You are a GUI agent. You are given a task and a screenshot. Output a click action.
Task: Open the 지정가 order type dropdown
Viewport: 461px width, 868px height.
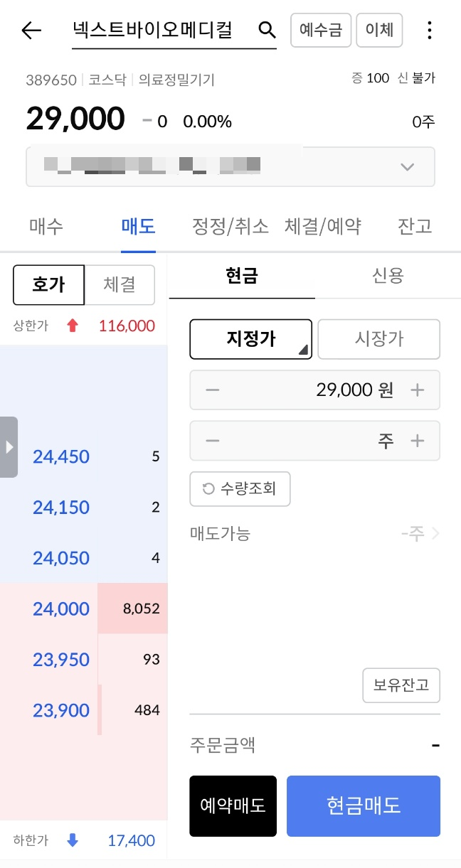(250, 339)
